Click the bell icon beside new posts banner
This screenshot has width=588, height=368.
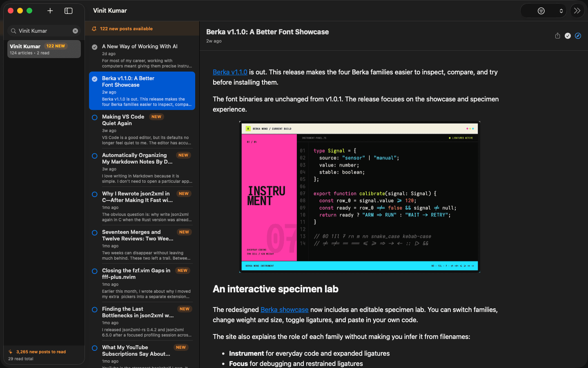click(x=94, y=29)
